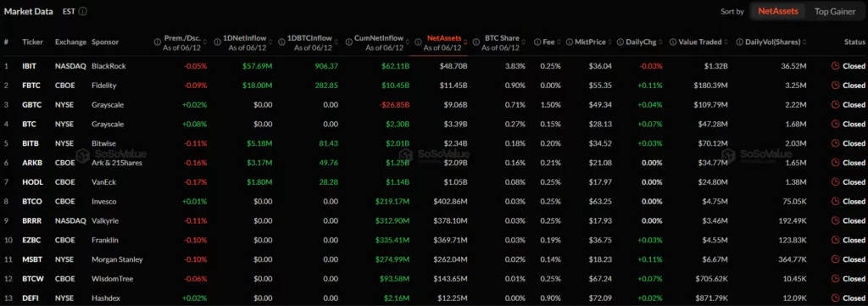Click the 906.37 BTC inflow value
The height and width of the screenshot is (306, 868).
(325, 66)
